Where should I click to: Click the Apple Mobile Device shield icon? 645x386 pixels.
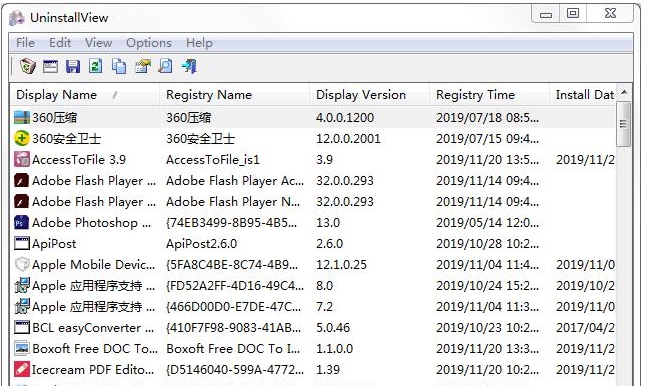22,264
